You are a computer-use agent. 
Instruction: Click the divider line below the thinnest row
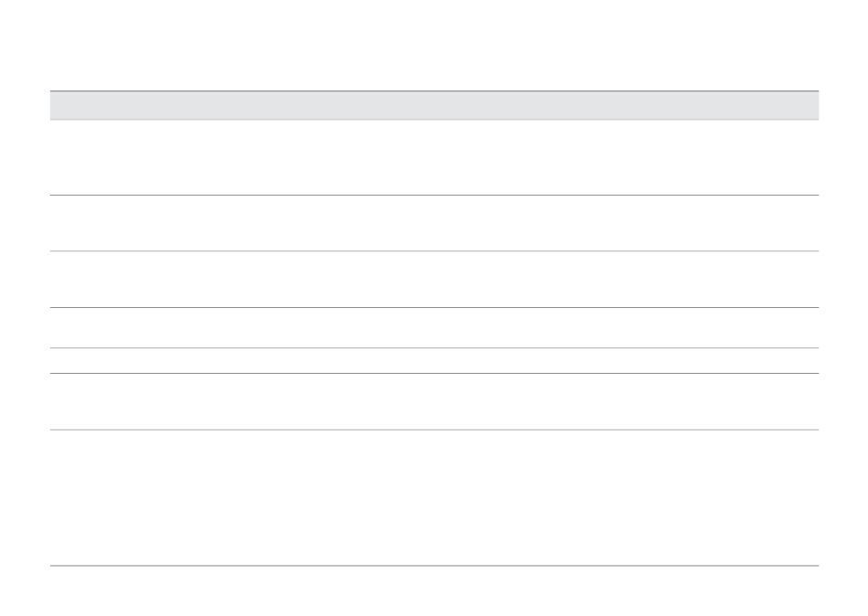434,374
